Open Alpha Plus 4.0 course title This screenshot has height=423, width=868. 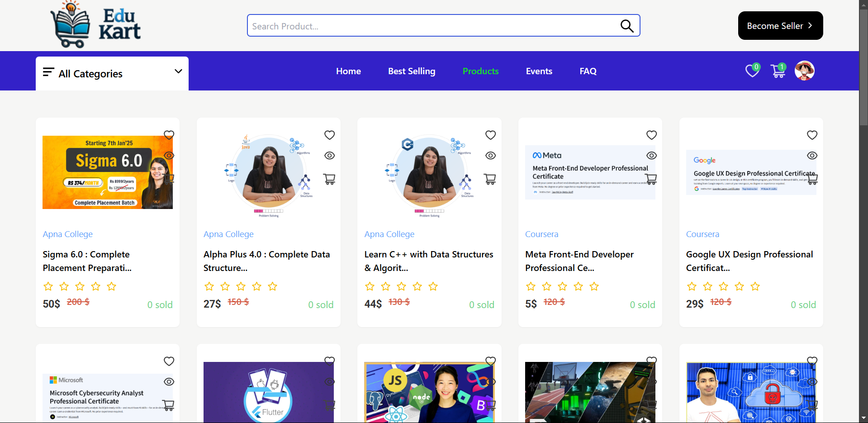[x=266, y=261]
